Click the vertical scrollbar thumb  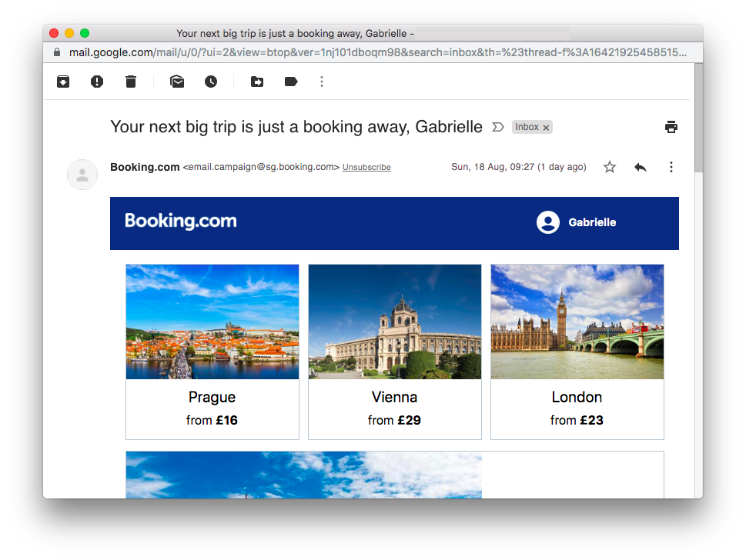[698, 118]
